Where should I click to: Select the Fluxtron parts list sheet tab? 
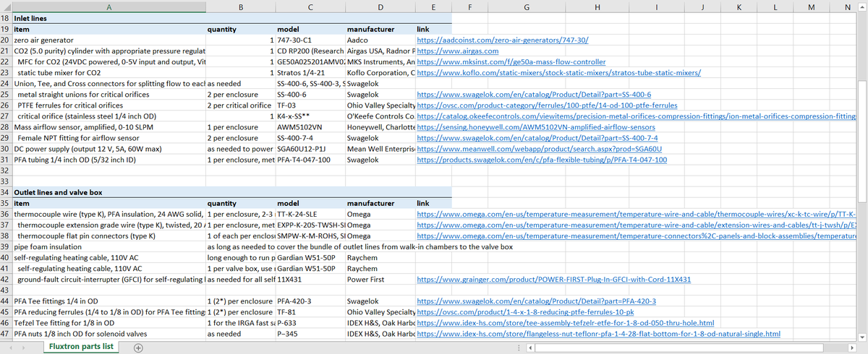80,347
